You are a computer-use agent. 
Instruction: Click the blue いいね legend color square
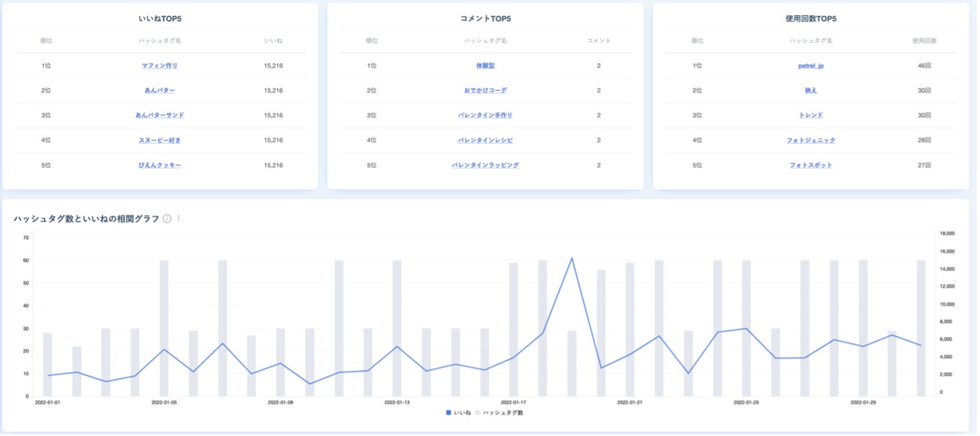coord(449,413)
